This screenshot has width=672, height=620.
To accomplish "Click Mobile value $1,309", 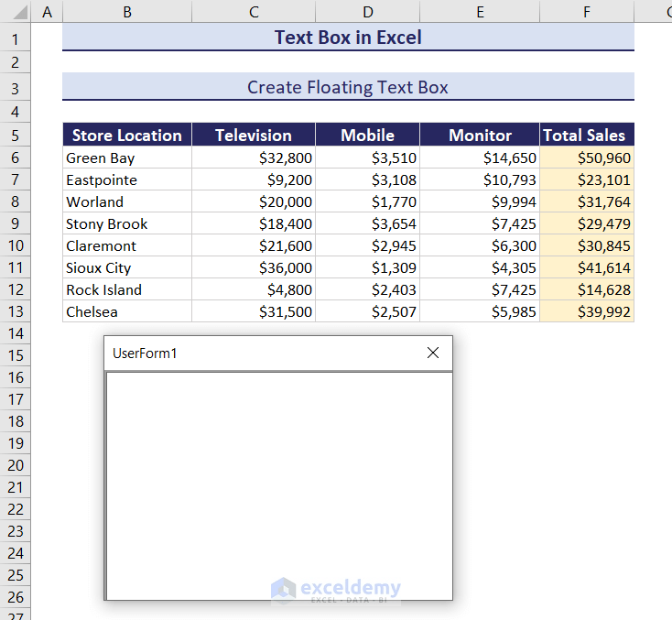I will [x=367, y=267].
